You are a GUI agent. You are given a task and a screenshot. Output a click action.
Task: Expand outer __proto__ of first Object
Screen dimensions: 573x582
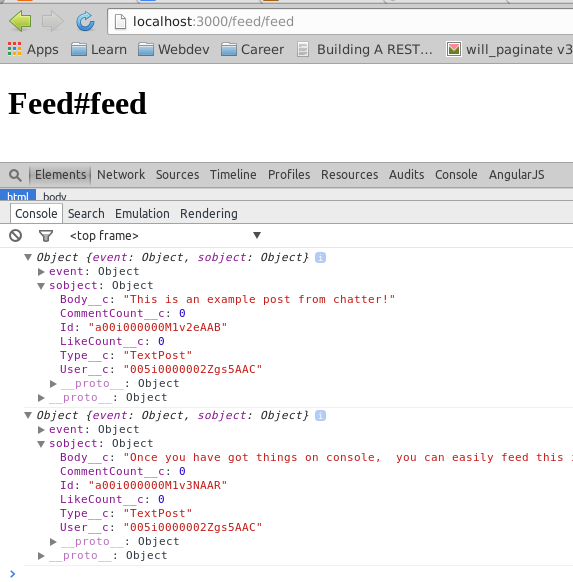pyautogui.click(x=41, y=398)
